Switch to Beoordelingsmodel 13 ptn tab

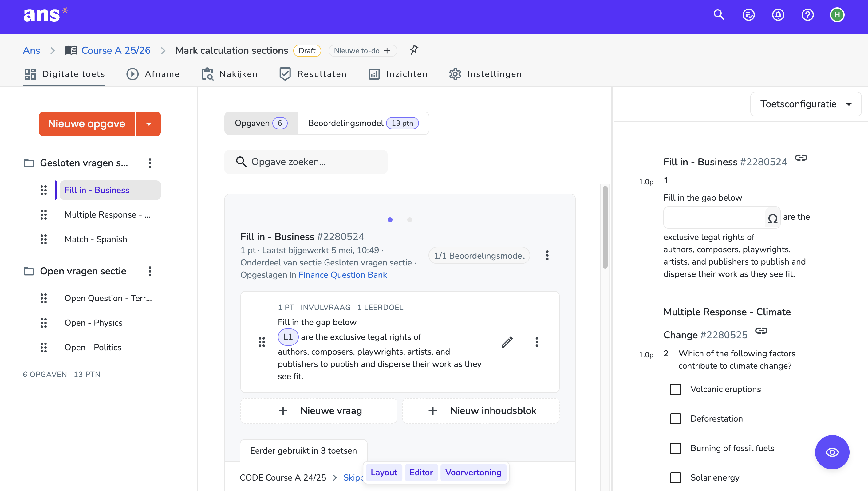click(x=363, y=124)
